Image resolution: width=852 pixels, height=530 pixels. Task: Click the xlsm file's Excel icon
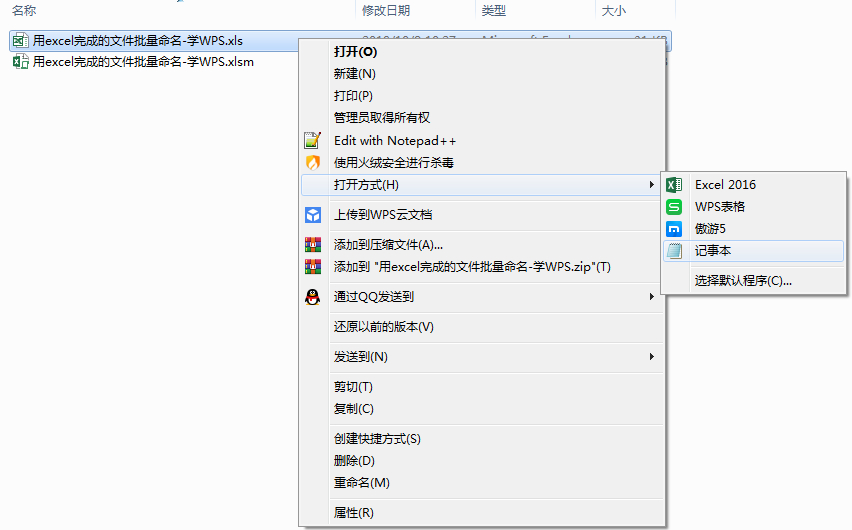[21, 61]
